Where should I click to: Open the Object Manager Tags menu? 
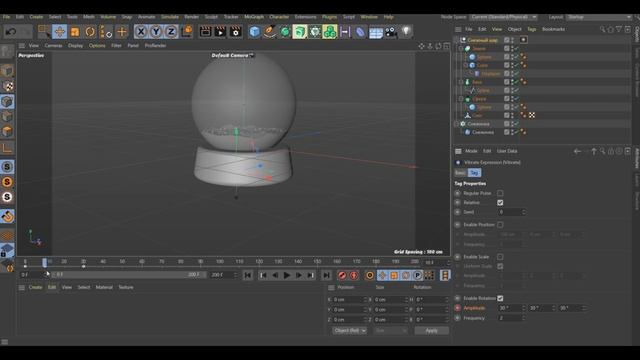[531, 29]
